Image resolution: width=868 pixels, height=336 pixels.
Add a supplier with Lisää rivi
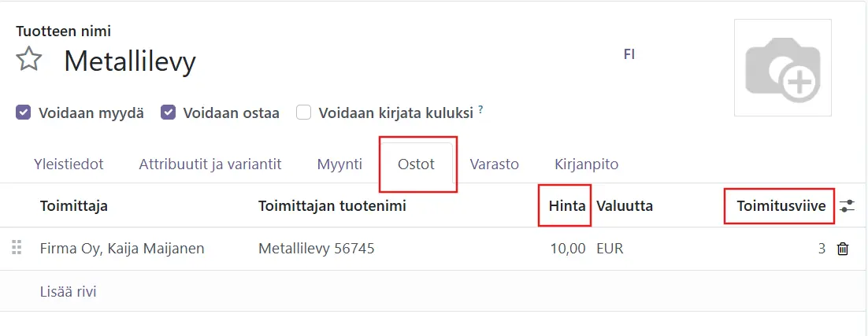(x=68, y=291)
